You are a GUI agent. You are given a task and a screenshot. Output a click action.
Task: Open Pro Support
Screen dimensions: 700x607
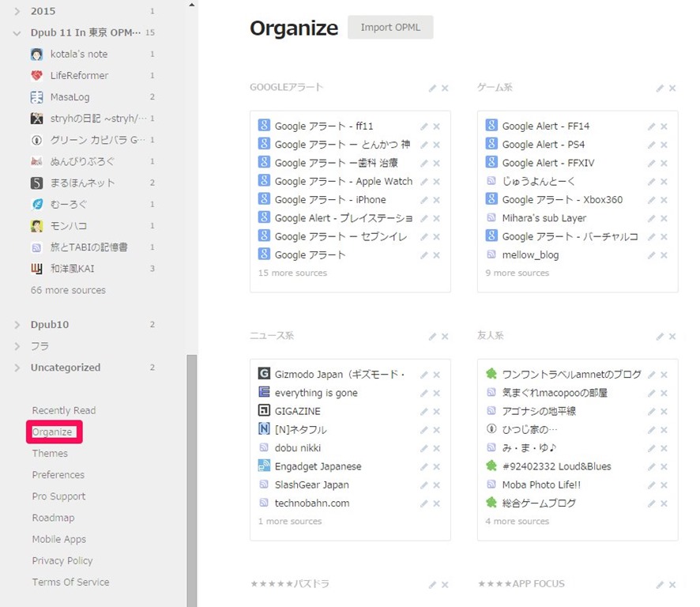pyautogui.click(x=58, y=496)
